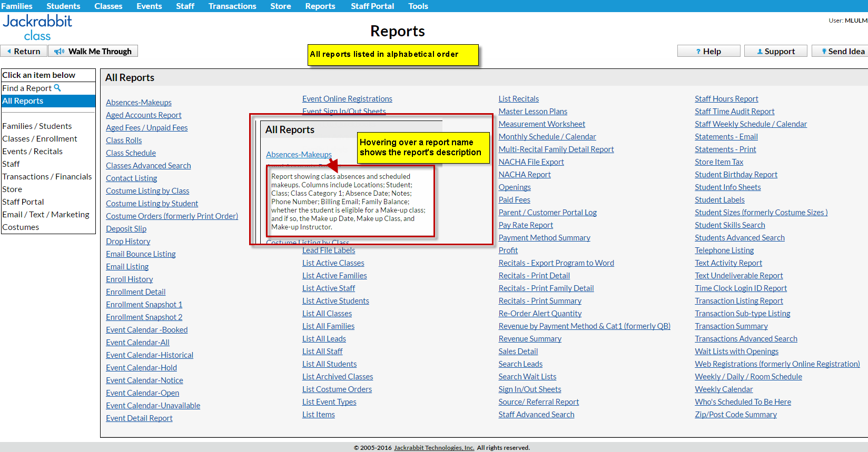Open Classes Advanced Search report
Screen dimensions: 868x452
pos(148,166)
